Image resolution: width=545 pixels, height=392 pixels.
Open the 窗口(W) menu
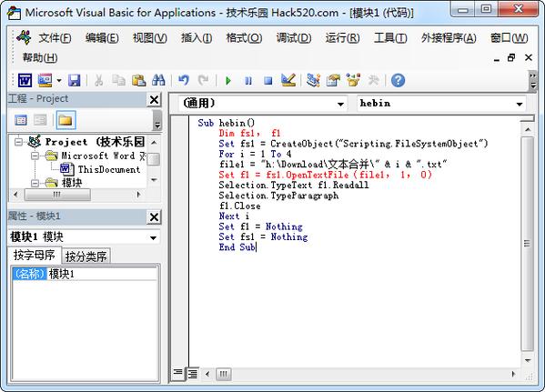(509, 37)
